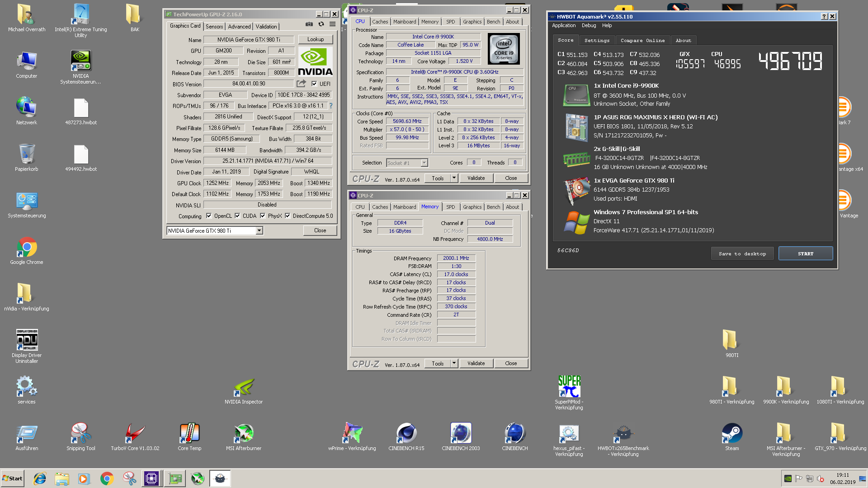Launch CINEBENCH R15 shortcut
868x488 pixels.
[x=406, y=437]
